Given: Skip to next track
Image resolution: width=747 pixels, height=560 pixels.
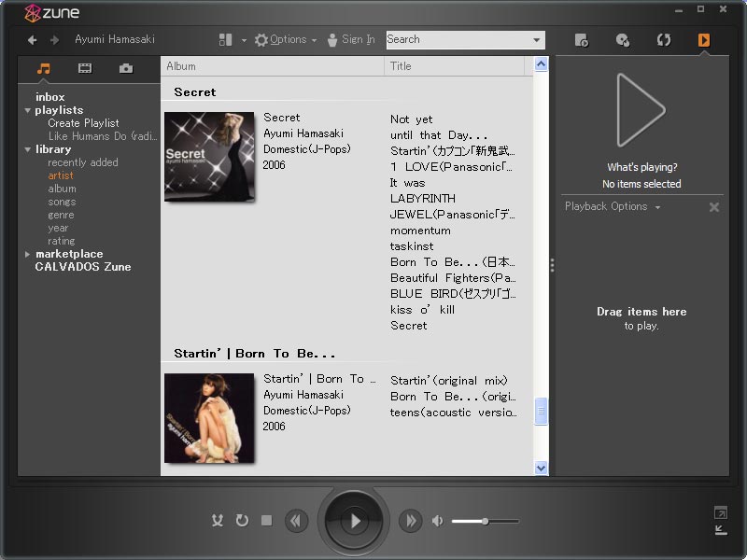Looking at the screenshot, I should pos(411,521).
